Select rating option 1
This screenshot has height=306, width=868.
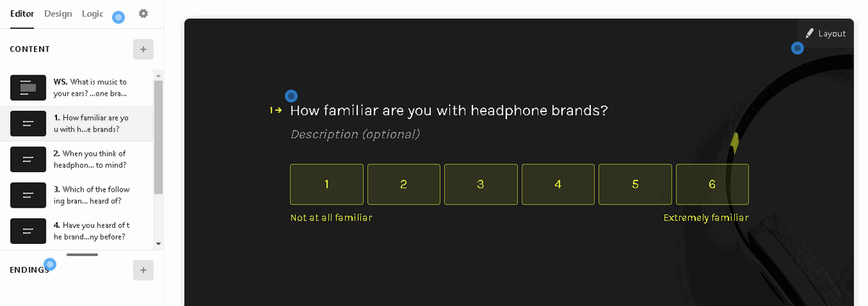click(326, 184)
